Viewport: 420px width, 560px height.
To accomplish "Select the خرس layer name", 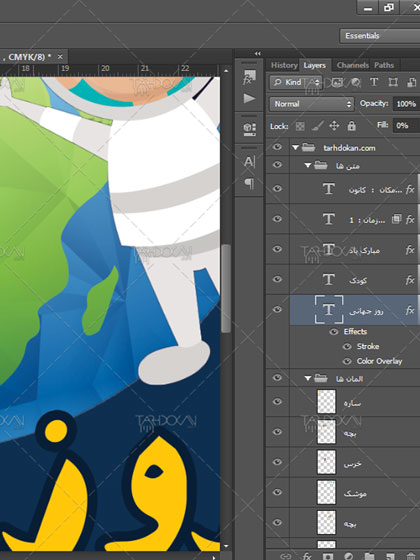I will pyautogui.click(x=352, y=464).
